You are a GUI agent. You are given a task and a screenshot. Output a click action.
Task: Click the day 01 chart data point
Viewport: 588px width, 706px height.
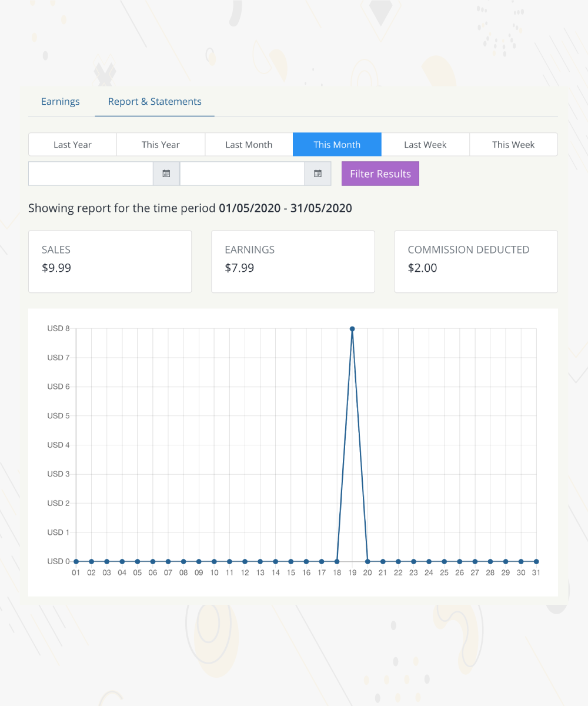[76, 561]
